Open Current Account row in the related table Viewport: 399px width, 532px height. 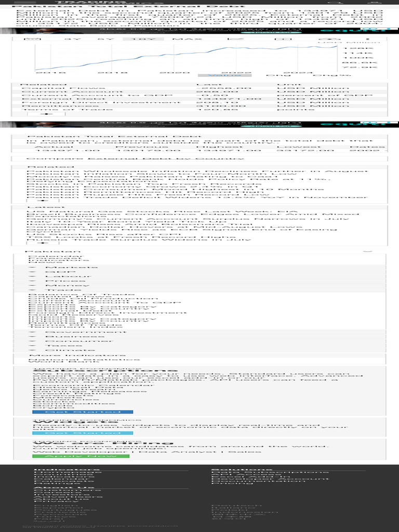click(x=72, y=91)
